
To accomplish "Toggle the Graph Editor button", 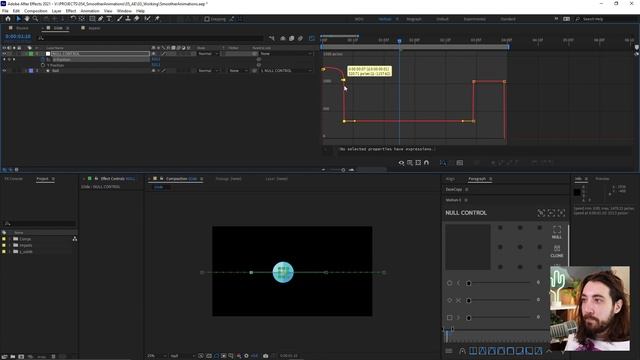I will coord(312,38).
